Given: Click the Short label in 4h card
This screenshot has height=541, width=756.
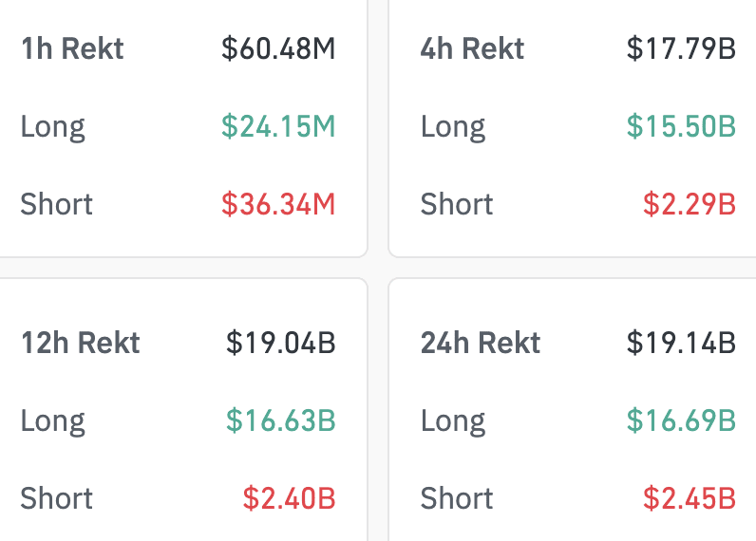Looking at the screenshot, I should 457,204.
